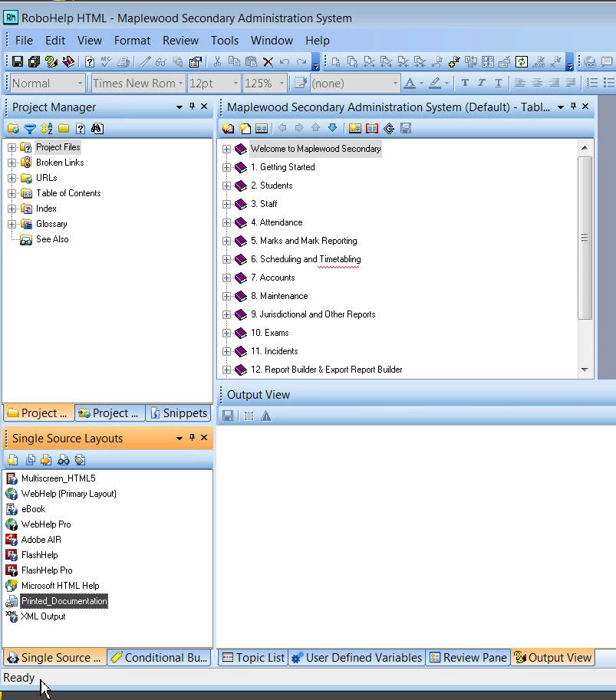The image size is (616, 700).
Task: Switch to the User Defined Variables tab
Action: [x=356, y=658]
